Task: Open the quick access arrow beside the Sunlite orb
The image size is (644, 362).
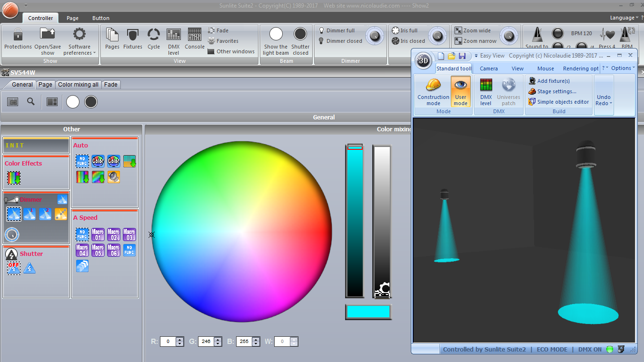Action: (25, 5)
